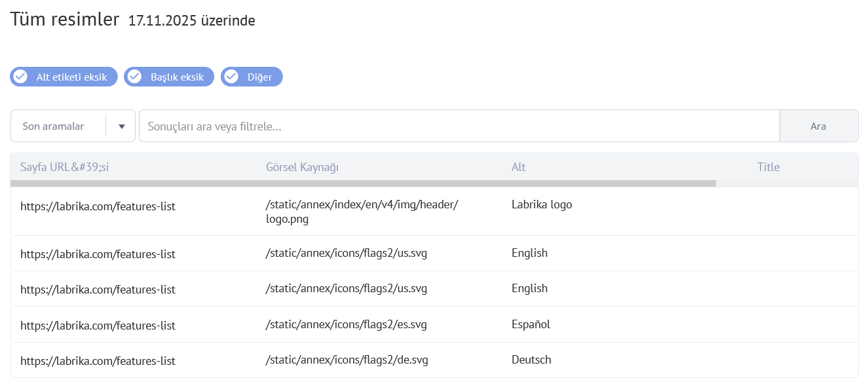Click the arrow icon beside Son aramalar

coord(121,126)
